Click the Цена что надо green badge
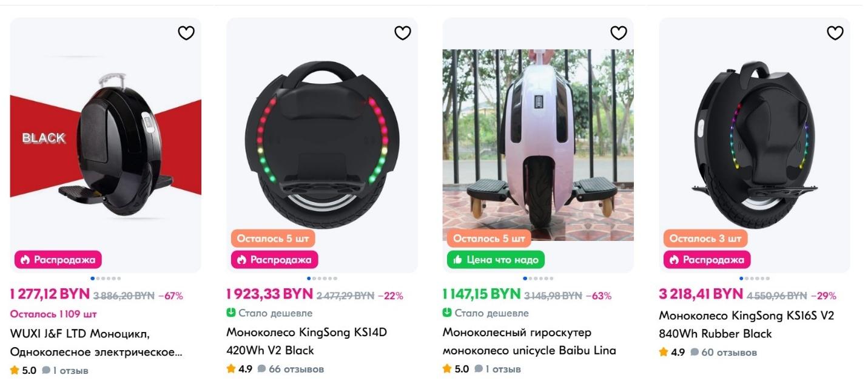This screenshot has height=386, width=868. pos(496,260)
